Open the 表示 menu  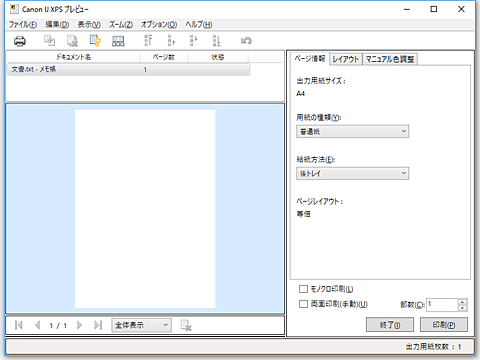[89, 24]
